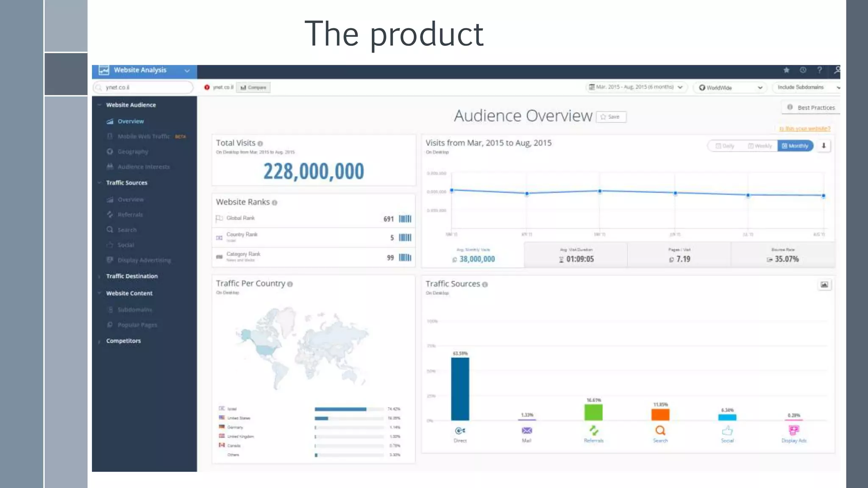The image size is (868, 488).
Task: Click the download arrow on visits chart
Action: click(823, 146)
